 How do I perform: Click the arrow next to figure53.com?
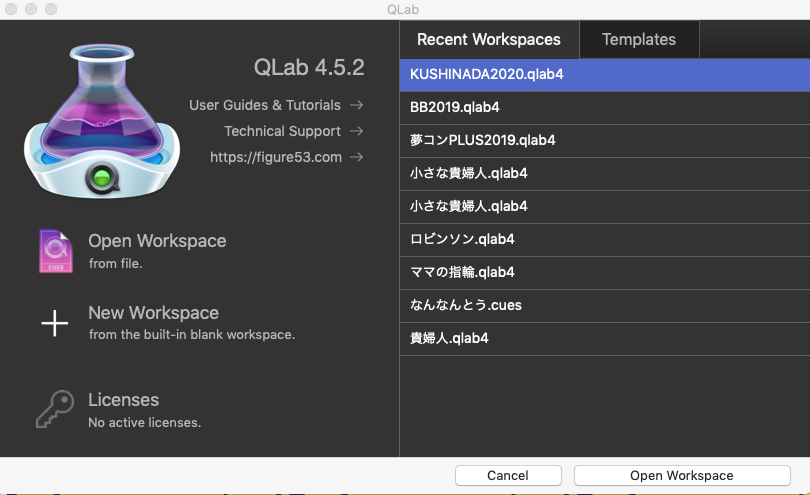356,157
